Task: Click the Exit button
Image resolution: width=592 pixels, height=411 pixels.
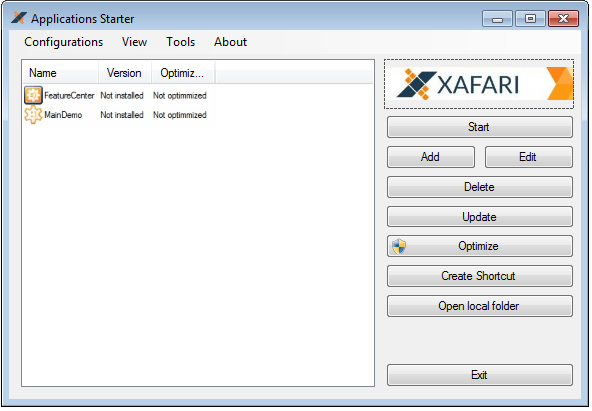Action: point(479,375)
